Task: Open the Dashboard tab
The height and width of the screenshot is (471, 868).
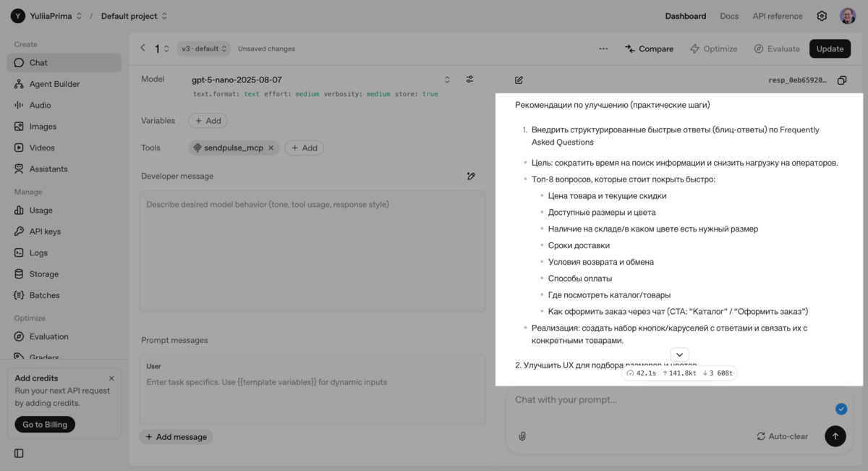Action: 685,15
